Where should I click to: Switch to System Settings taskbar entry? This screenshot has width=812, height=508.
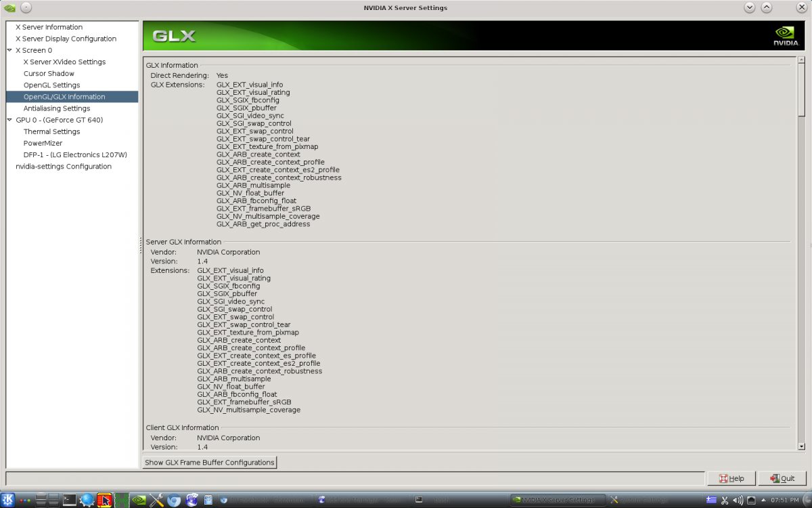[x=654, y=500]
